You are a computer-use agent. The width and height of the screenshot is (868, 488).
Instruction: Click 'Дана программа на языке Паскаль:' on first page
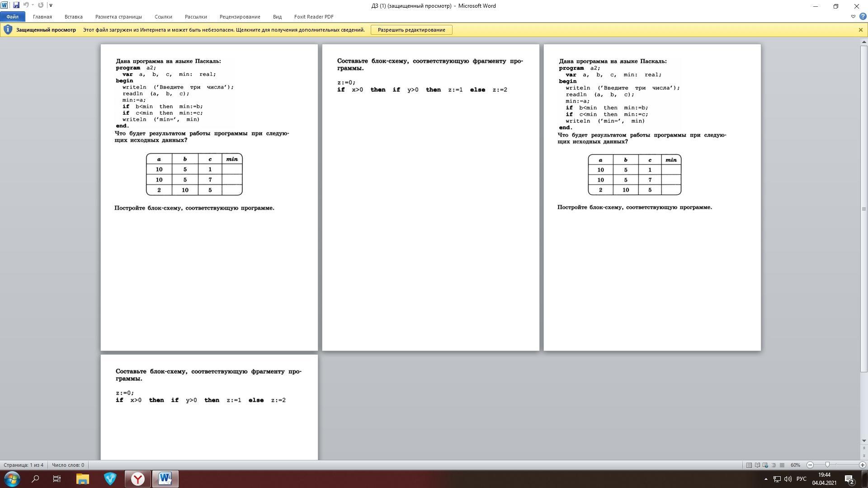168,61
